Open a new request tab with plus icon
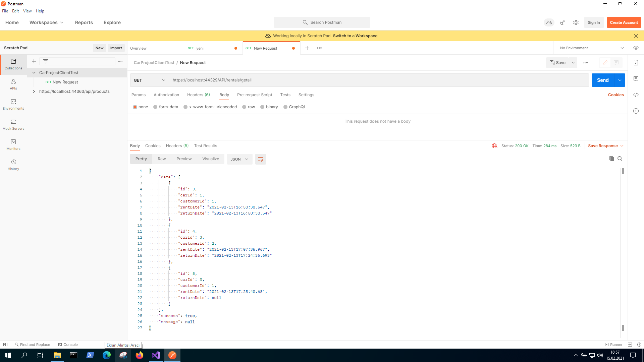Viewport: 644px width, 362px height. click(x=307, y=48)
